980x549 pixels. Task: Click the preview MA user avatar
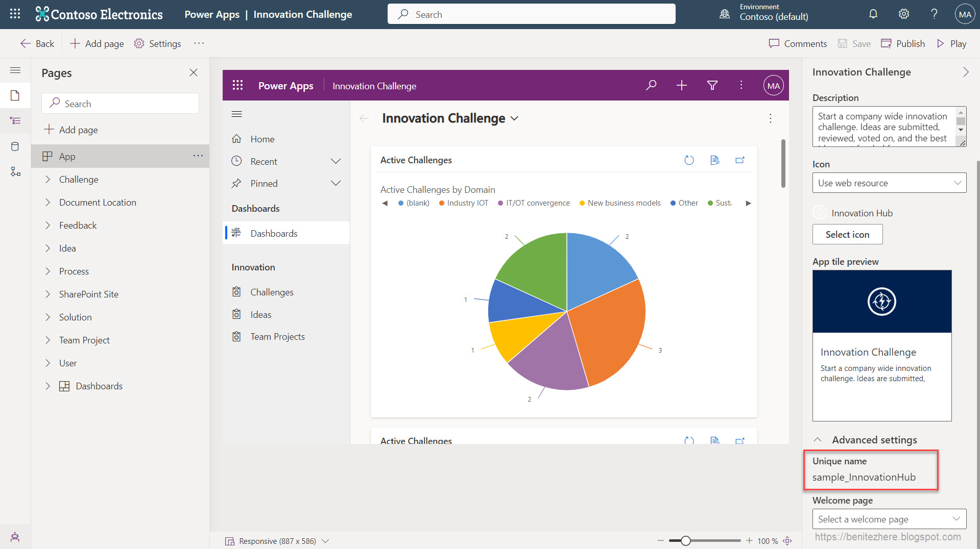point(773,86)
